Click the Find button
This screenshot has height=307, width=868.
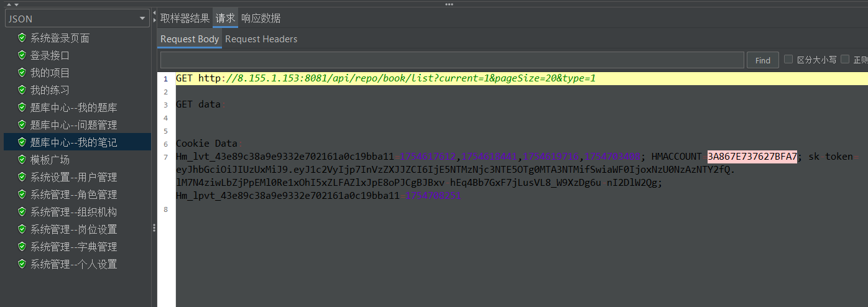coord(763,60)
